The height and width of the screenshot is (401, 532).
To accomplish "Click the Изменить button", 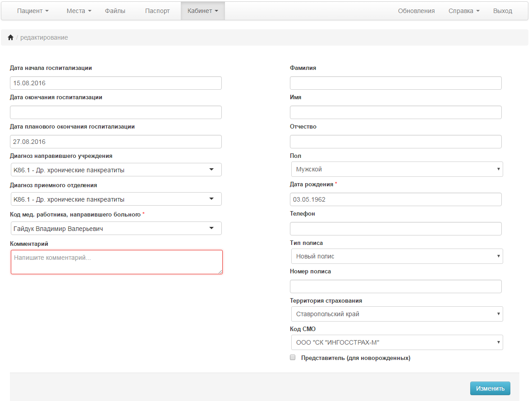I will 490,388.
